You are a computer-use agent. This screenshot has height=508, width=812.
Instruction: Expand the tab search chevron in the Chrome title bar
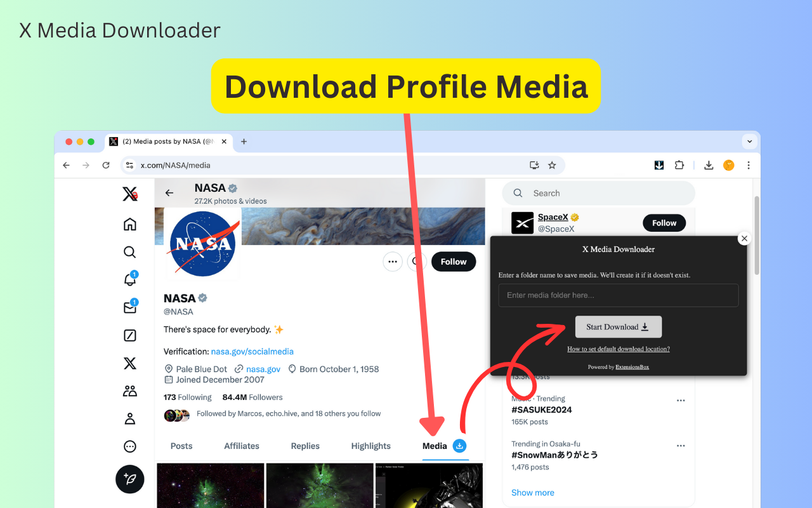750,142
